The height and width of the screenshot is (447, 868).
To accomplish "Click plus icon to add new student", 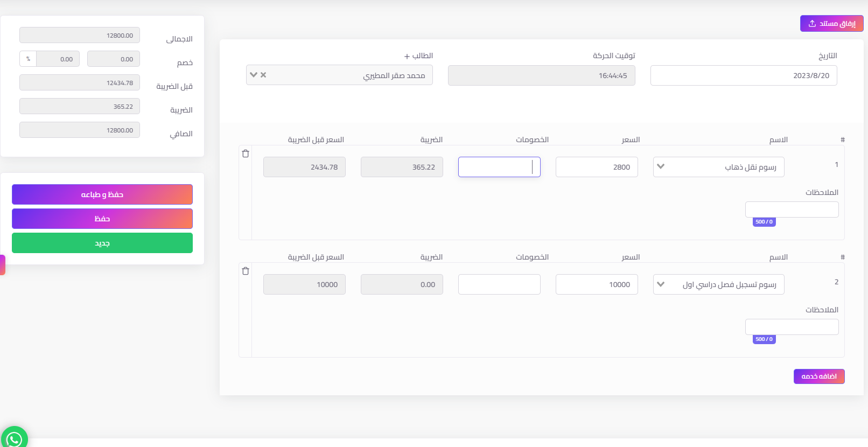I will pyautogui.click(x=407, y=57).
